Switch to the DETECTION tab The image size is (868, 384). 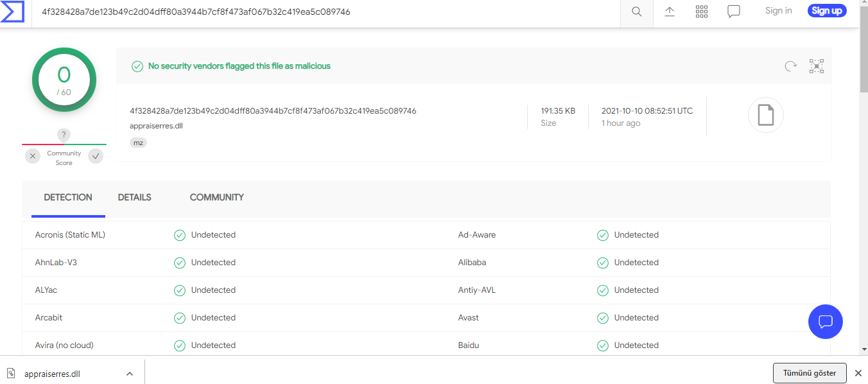(x=68, y=198)
